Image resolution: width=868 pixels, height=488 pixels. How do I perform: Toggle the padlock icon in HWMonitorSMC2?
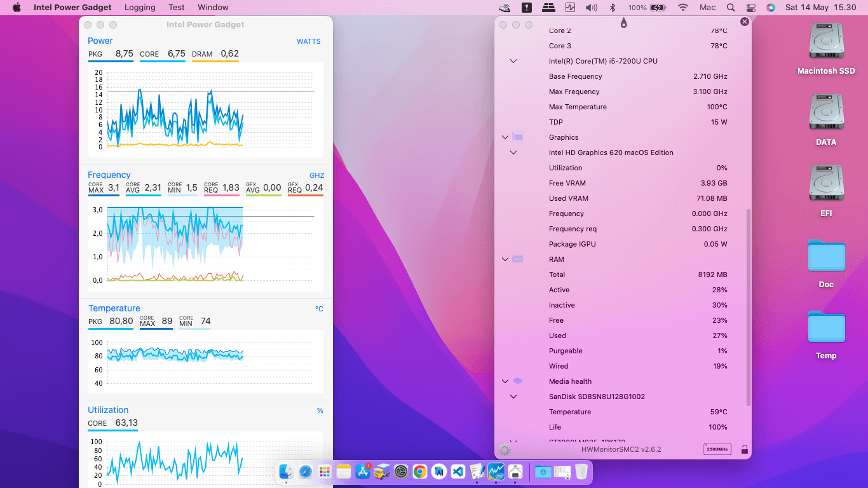[745, 449]
